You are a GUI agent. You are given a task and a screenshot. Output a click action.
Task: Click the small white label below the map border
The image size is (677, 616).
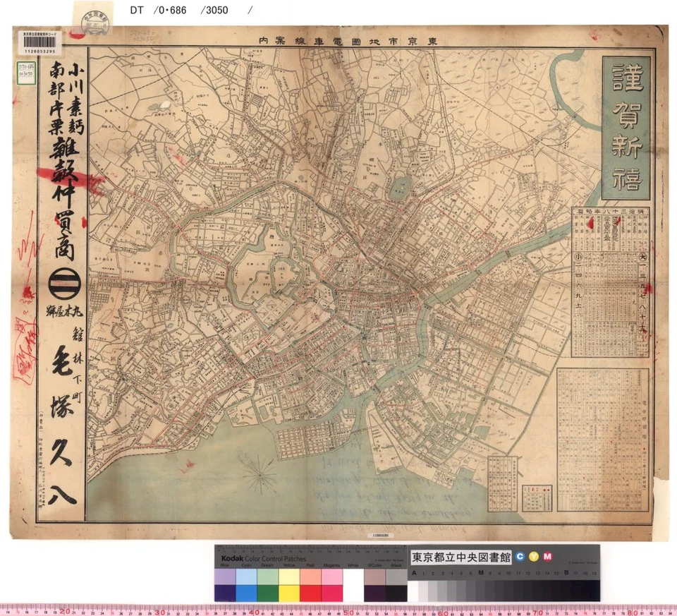[380, 536]
